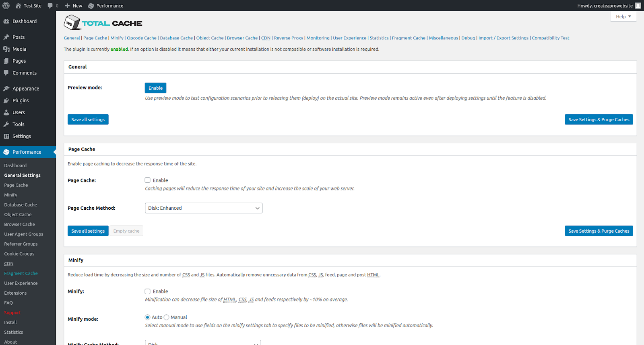Viewport: 644px width, 345px height.
Task: Open the comments bubble icon in admin bar
Action: pyautogui.click(x=50, y=6)
